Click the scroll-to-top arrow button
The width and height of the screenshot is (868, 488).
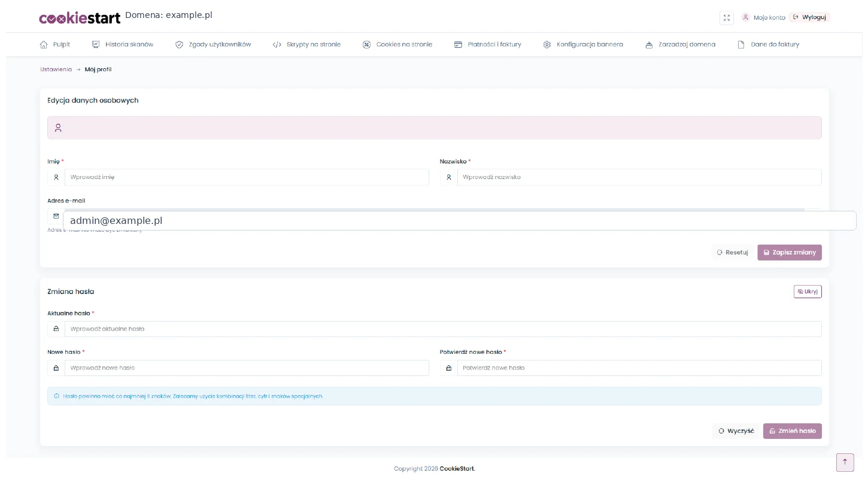coord(845,462)
